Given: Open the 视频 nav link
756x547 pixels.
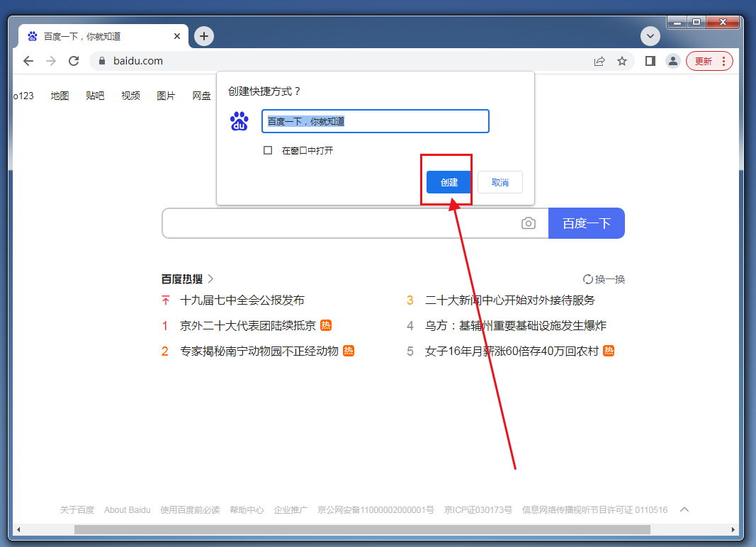Looking at the screenshot, I should [130, 96].
